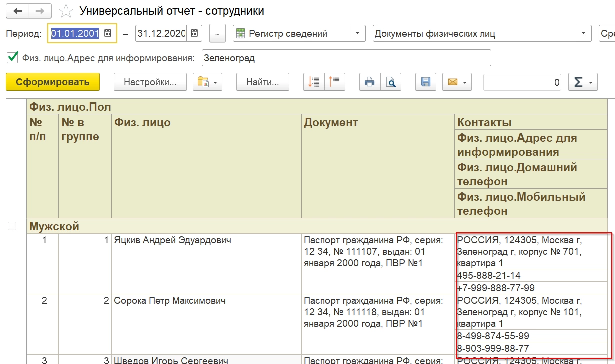This screenshot has width=615, height=364.
Task: Select cell Яцкив Андрей Эдуардович
Action: (206, 263)
